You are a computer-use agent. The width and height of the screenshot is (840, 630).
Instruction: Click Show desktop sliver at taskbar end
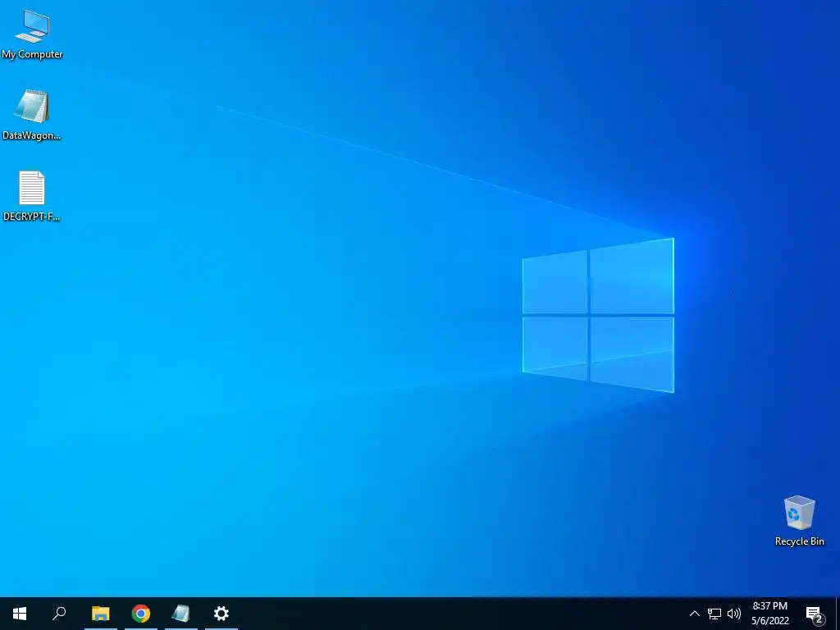tap(838, 614)
